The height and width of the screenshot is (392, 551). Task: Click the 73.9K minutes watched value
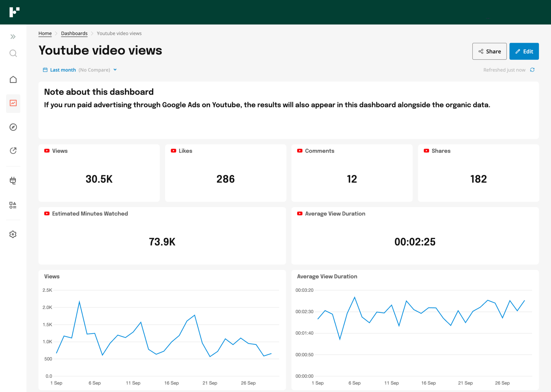pyautogui.click(x=162, y=242)
